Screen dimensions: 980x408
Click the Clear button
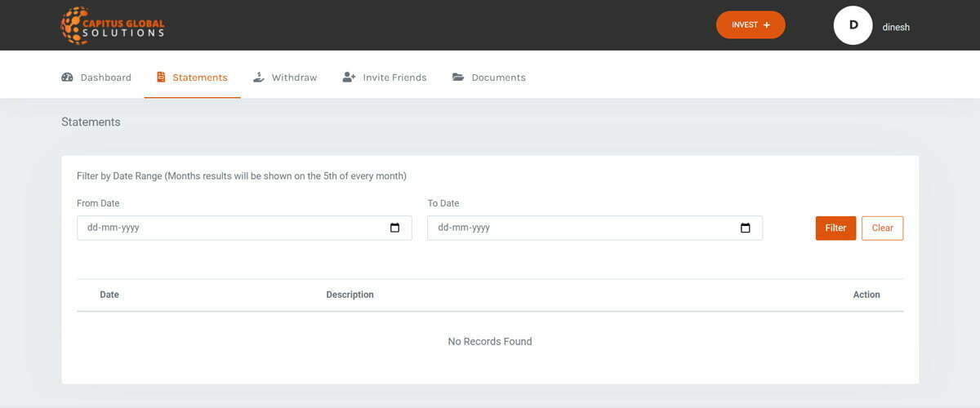tap(882, 228)
